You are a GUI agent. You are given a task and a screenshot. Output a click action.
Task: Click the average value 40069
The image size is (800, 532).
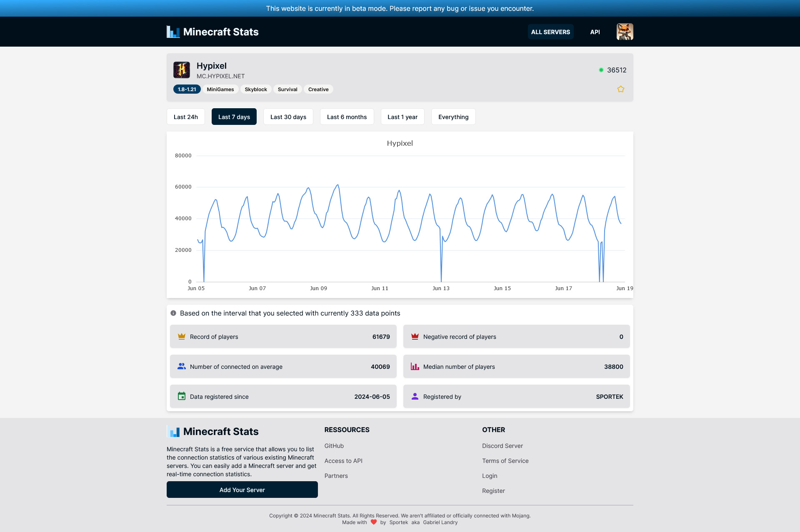point(380,366)
